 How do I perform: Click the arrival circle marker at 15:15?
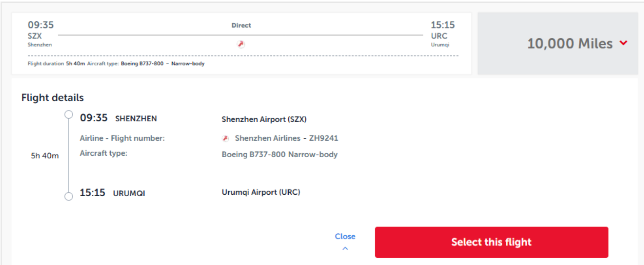click(69, 196)
